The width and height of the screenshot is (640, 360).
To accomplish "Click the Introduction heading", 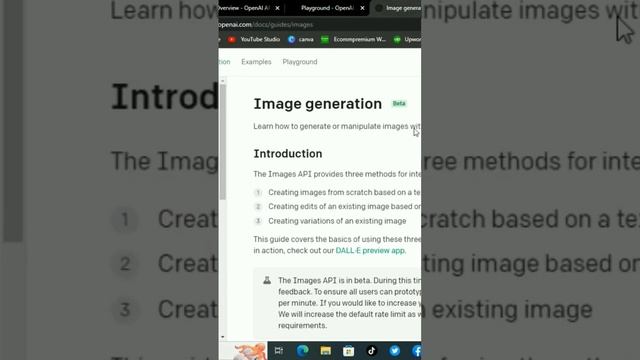I will [x=288, y=154].
